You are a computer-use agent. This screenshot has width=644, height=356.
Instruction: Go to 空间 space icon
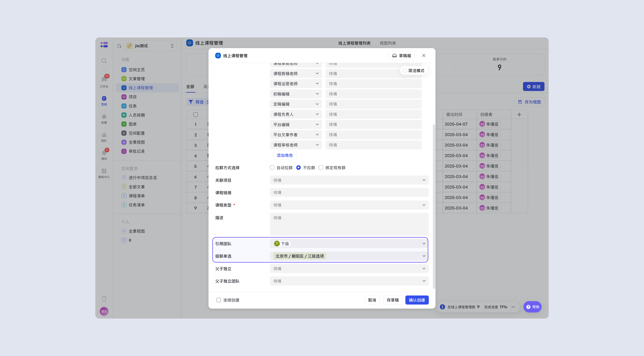coord(104,101)
